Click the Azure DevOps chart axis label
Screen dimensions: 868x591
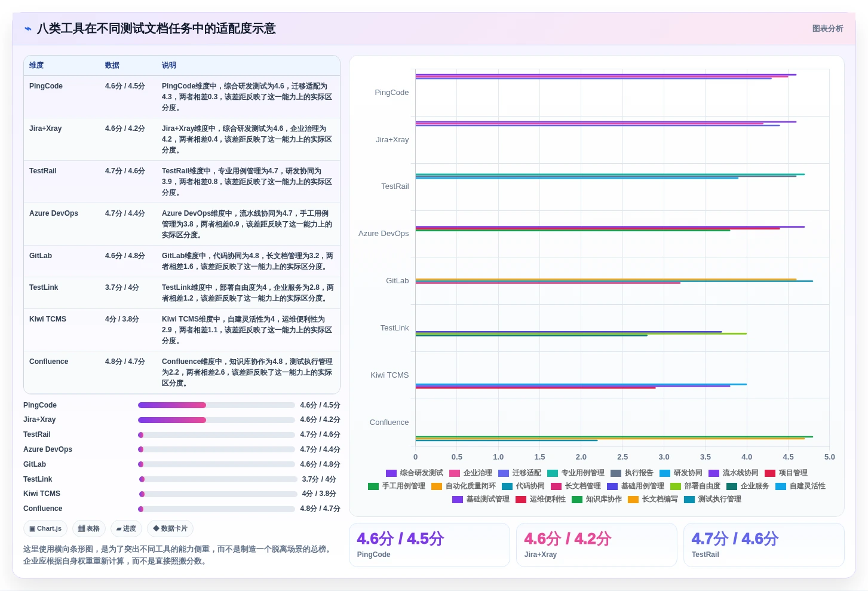384,234
